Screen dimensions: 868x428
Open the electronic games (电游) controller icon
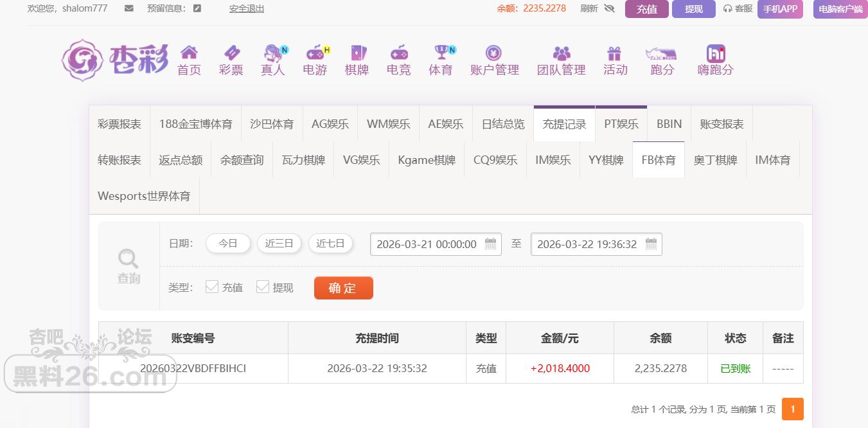(315, 53)
